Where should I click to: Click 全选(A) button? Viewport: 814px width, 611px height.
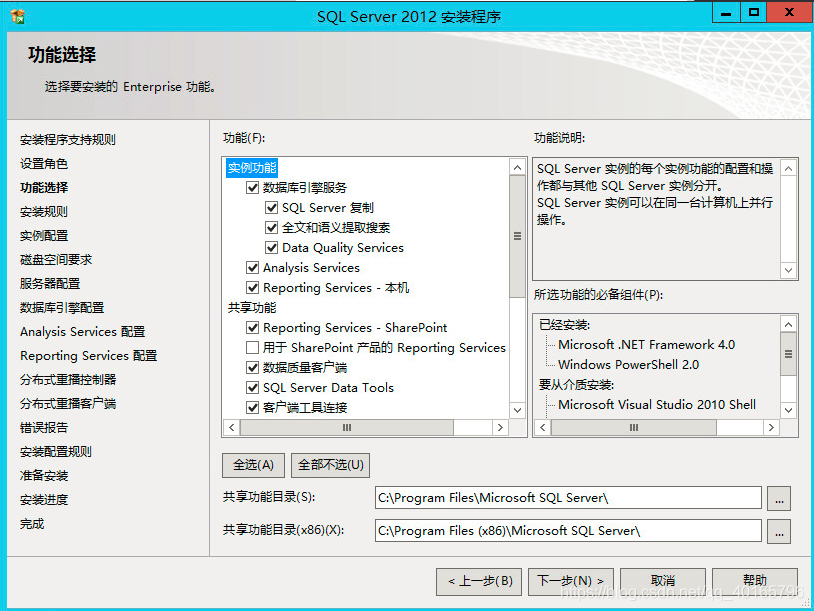(x=253, y=465)
